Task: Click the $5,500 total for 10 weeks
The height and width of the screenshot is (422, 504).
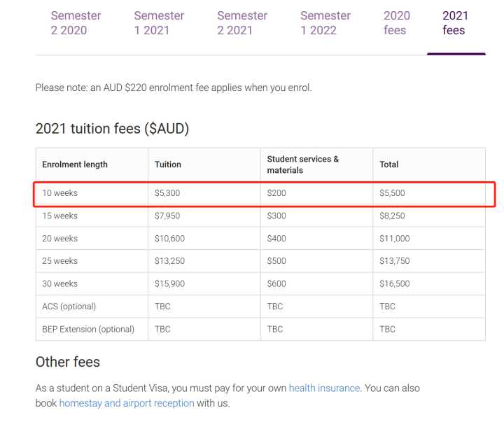Action: (392, 193)
